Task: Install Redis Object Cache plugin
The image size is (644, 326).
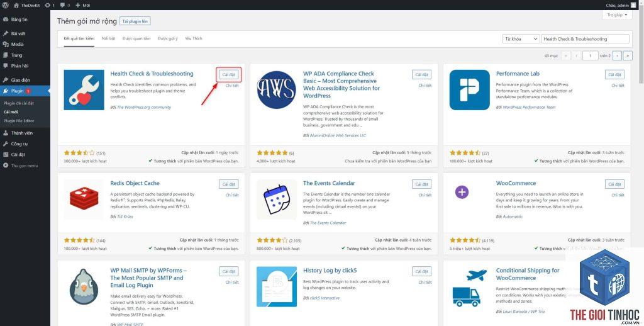Action: point(228,184)
